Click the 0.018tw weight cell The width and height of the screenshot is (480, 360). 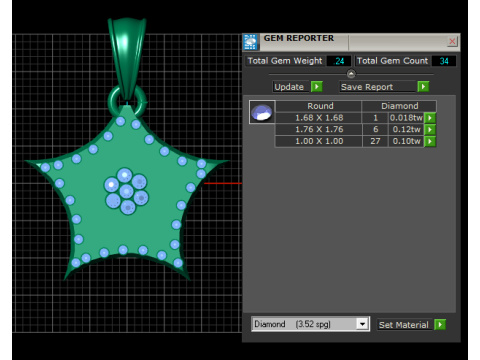pos(406,118)
